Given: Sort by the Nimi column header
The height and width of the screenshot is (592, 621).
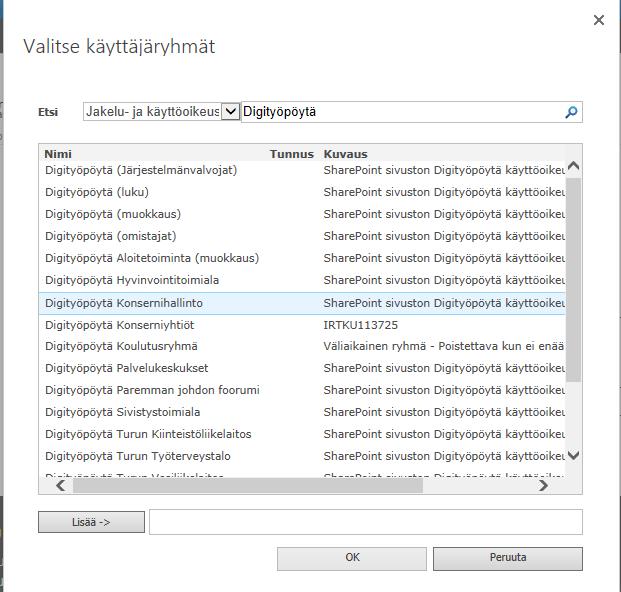Looking at the screenshot, I should [x=58, y=154].
